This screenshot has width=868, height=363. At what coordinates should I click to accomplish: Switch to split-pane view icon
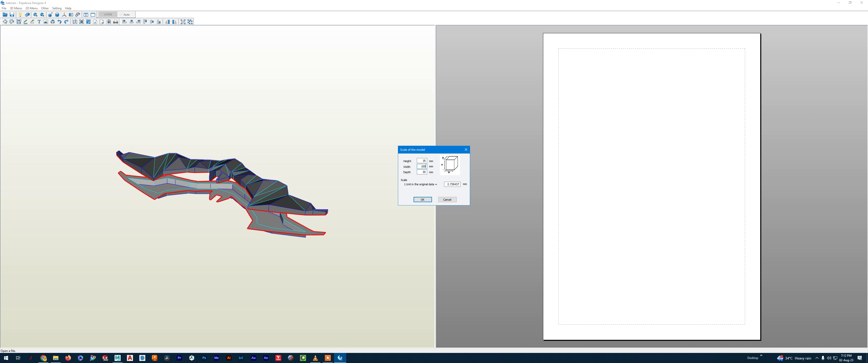86,14
